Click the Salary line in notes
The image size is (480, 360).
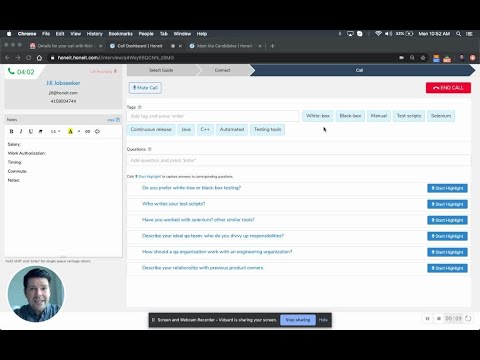coord(14,144)
